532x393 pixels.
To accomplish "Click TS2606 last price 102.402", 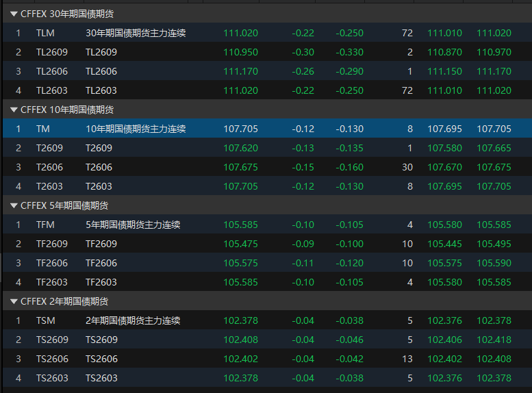I will pos(240,359).
